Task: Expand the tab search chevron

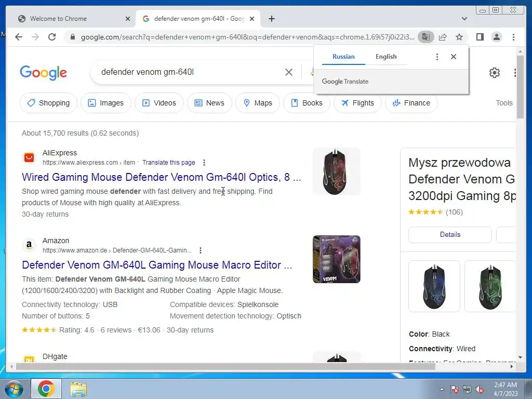Action: 464,19
